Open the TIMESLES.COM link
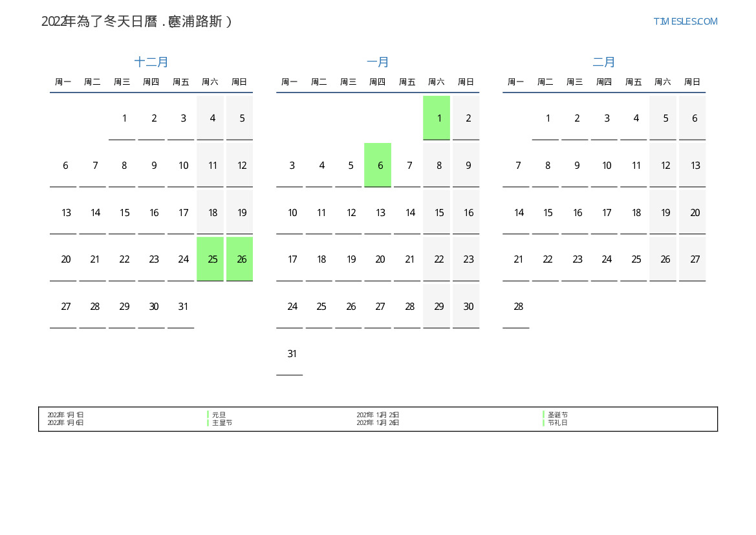Image resolution: width=756 pixels, height=535 pixels. (x=685, y=21)
